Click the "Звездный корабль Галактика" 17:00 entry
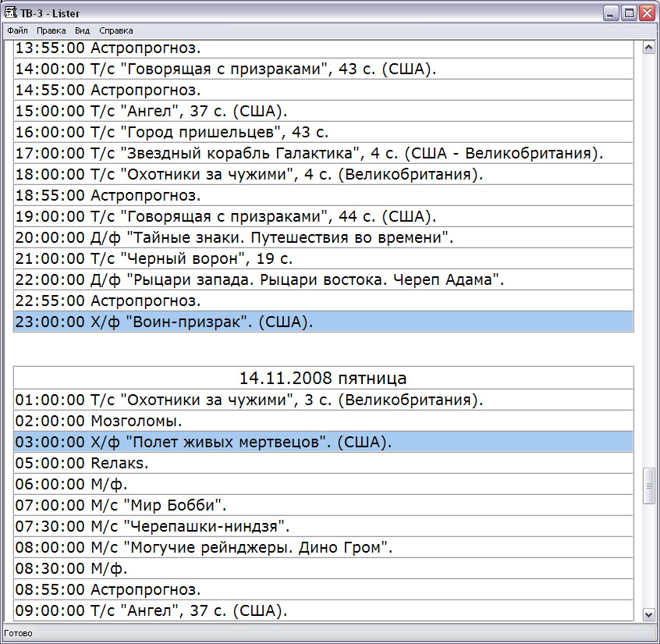 point(309,153)
